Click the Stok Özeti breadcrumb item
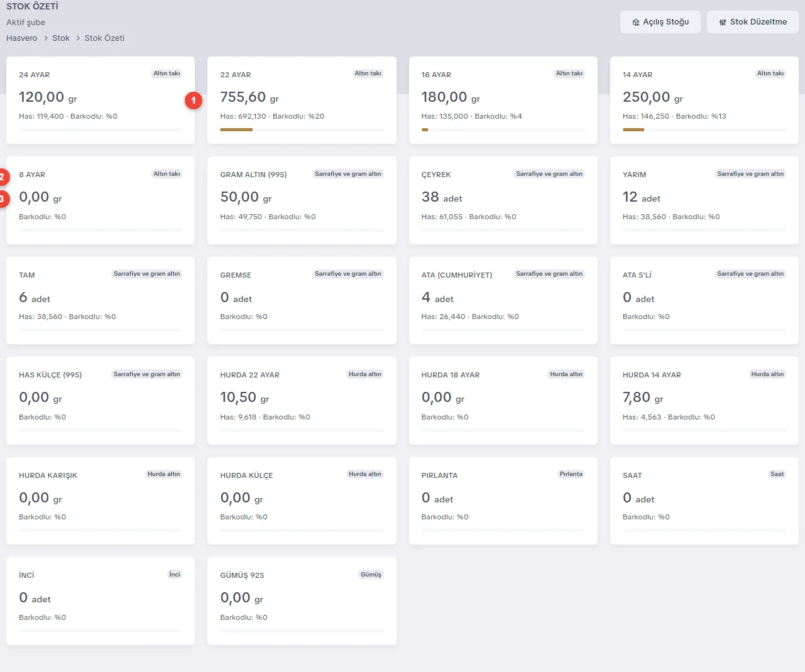Screen dimensions: 805x672 tap(105, 38)
